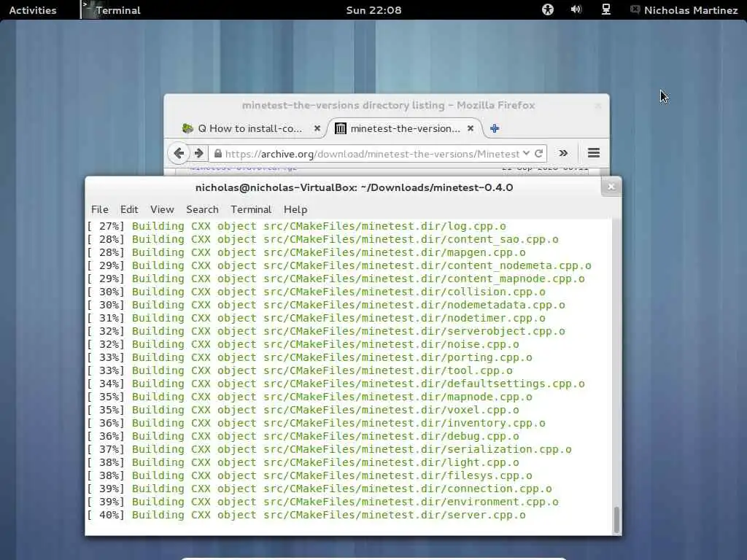The height and width of the screenshot is (560, 747).
Task: Click the archive.org URL address field
Action: [x=372, y=154]
